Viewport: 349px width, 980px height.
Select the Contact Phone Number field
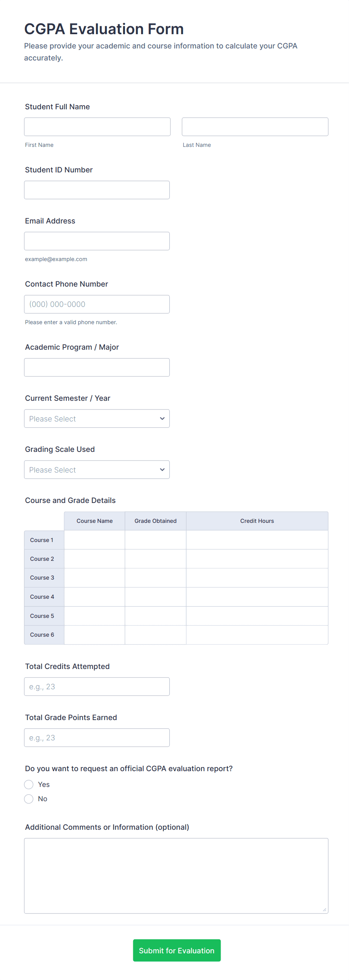pyautogui.click(x=96, y=304)
